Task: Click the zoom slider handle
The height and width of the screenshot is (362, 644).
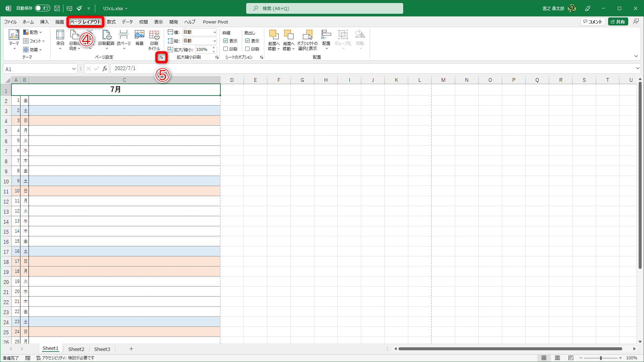Action: 601,358
